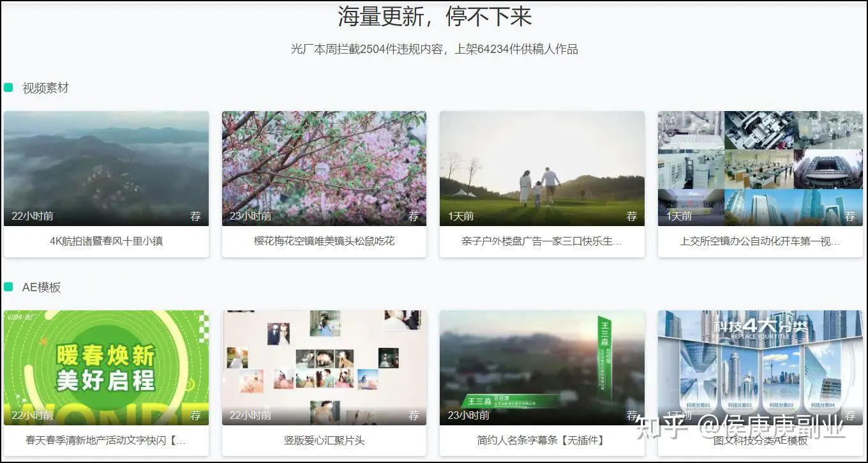Viewport: 868px width, 463px height.
Task: Click 22小时前 label on 暖春焕新 card
Action: point(33,416)
